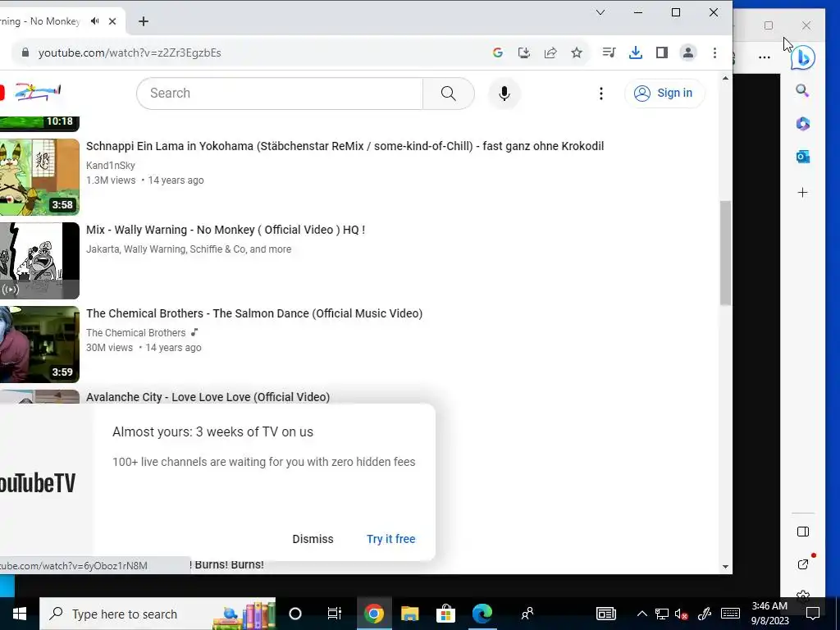Open the Schnappi video thumbnail 3:58
Image resolution: width=840 pixels, height=630 pixels.
(39, 177)
